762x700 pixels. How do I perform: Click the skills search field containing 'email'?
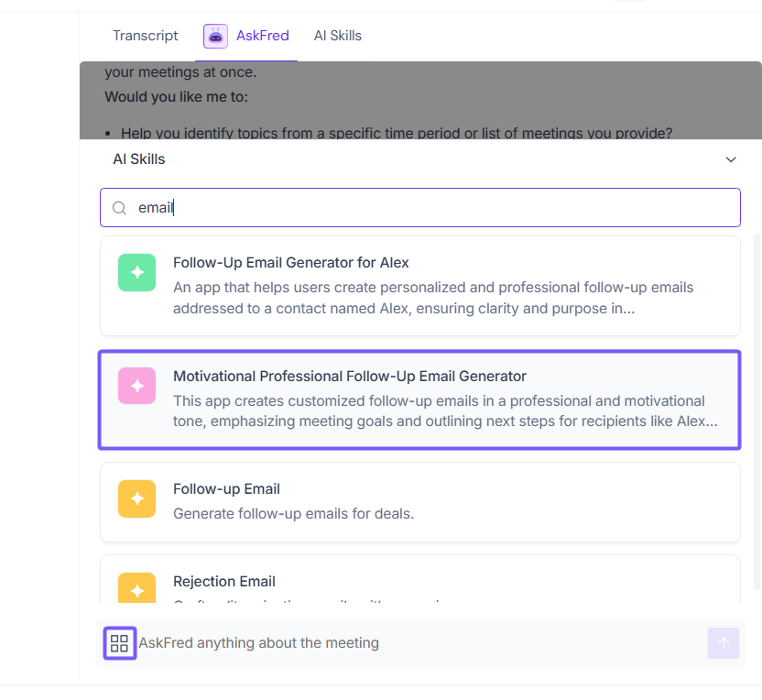[419, 208]
